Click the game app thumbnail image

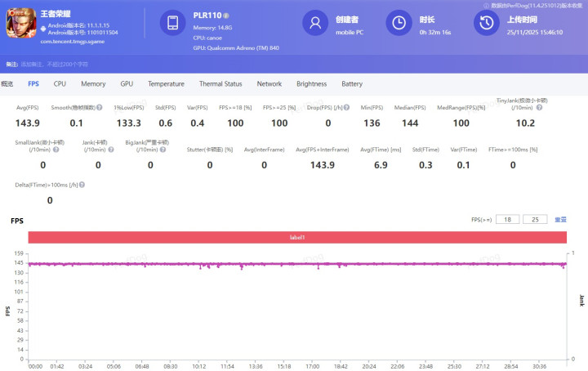22,23
